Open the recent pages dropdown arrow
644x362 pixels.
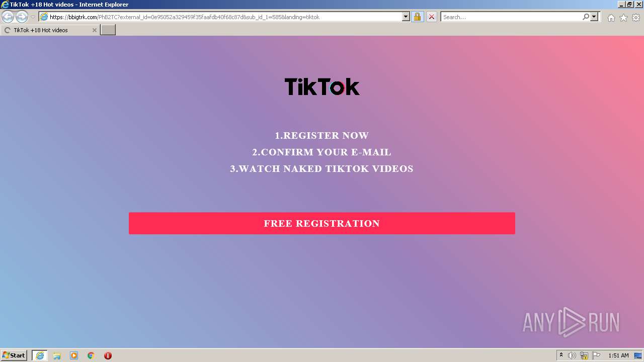[33, 17]
